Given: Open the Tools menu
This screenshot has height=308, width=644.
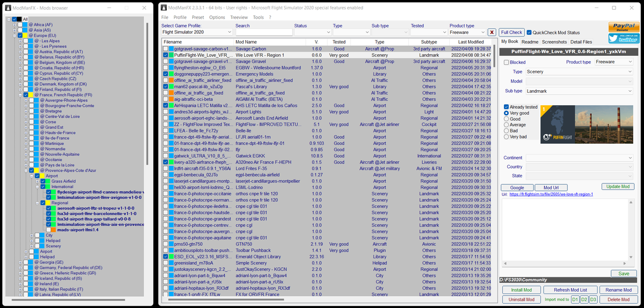Looking at the screenshot, I should 258,17.
